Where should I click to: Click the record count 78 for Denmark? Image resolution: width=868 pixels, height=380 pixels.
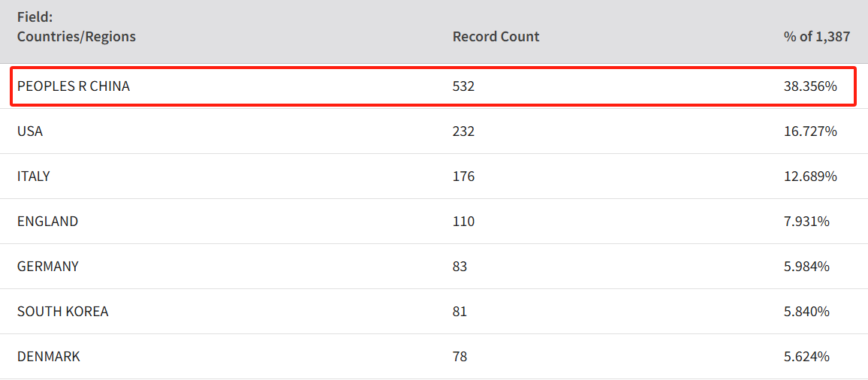point(460,357)
